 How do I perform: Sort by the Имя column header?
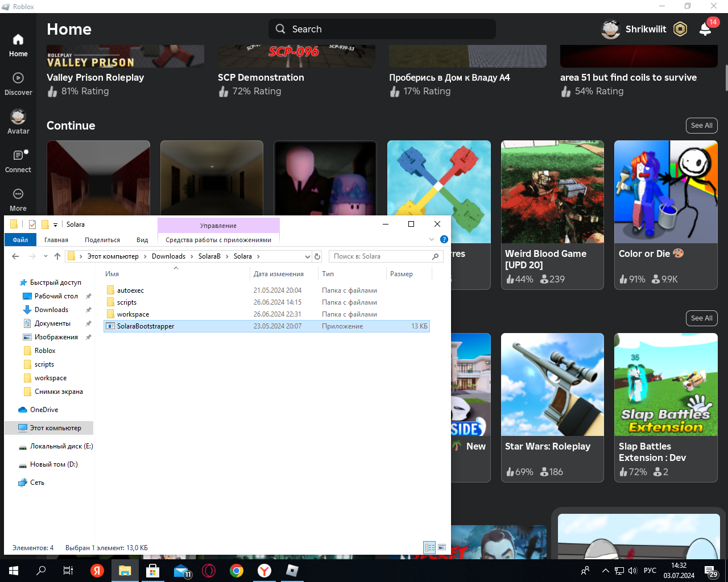[112, 274]
